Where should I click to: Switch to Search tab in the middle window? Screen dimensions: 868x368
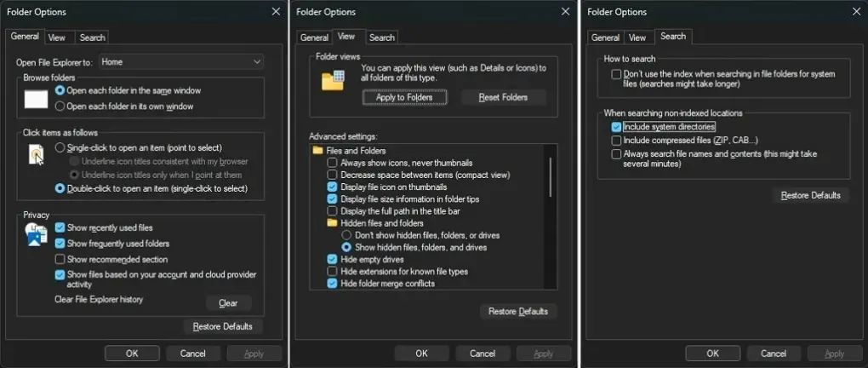point(382,37)
